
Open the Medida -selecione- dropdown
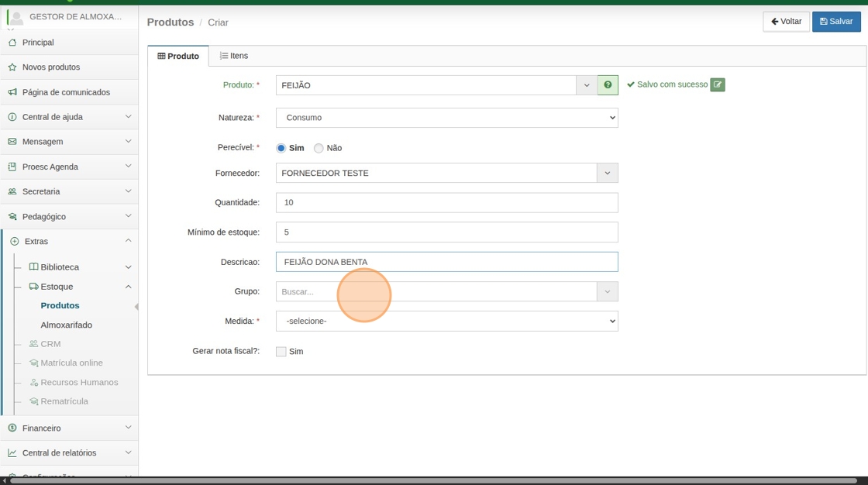pyautogui.click(x=446, y=321)
